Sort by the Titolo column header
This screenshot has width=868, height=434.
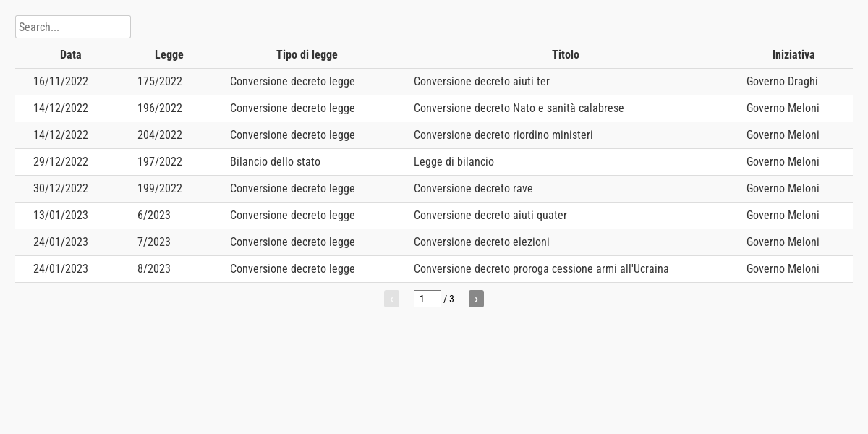tap(566, 55)
